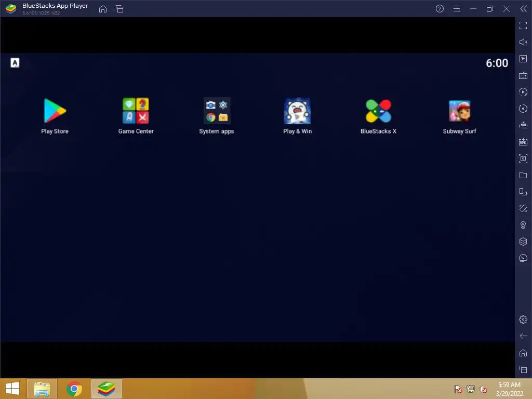This screenshot has height=399, width=532.
Task: Click the volume speaker icon in sidebar
Action: [x=523, y=42]
